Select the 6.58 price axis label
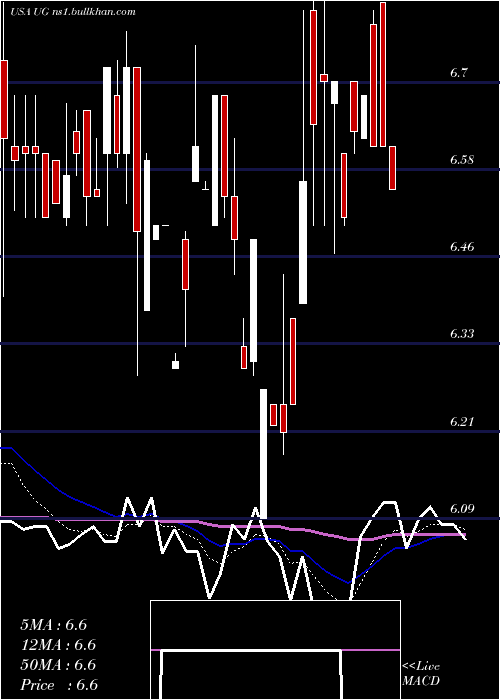Image resolution: width=500 pixels, height=700 pixels. pos(462,160)
